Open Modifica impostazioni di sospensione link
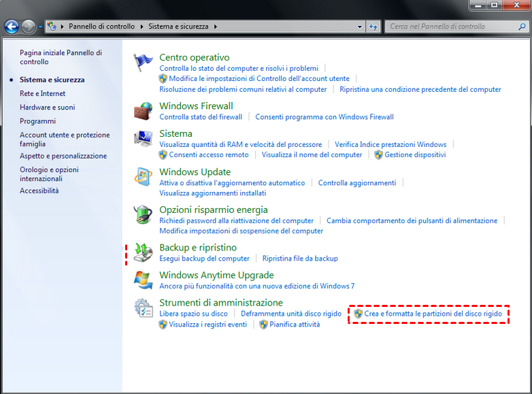The width and height of the screenshot is (532, 394). 242,231
